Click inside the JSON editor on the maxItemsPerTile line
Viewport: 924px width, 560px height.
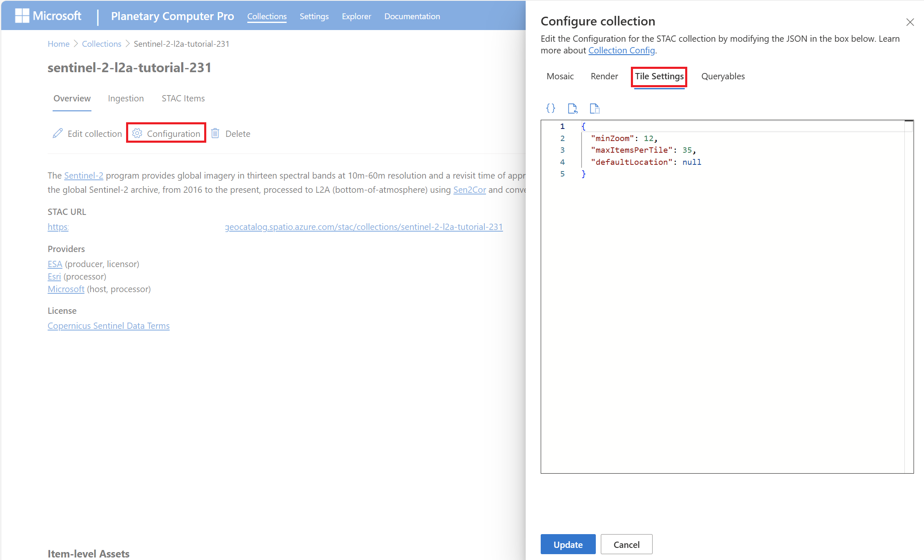[643, 150]
